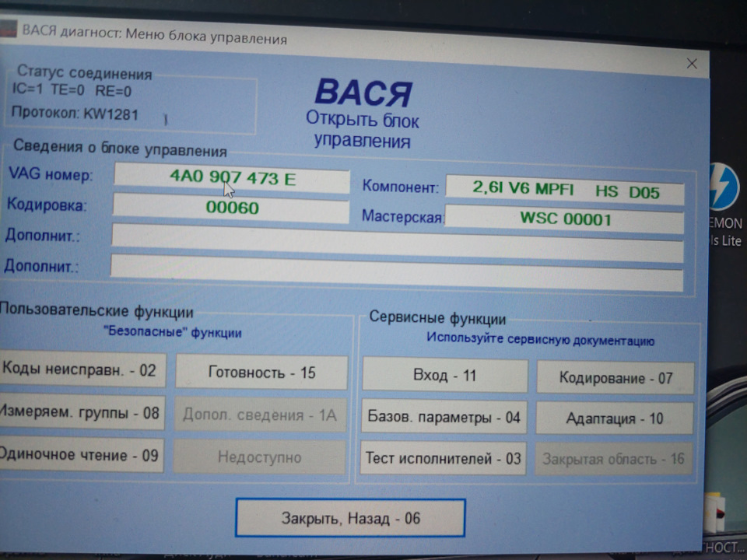Open "Адаптация - 10" adaptation function
The image size is (747, 560).
pyautogui.click(x=614, y=418)
